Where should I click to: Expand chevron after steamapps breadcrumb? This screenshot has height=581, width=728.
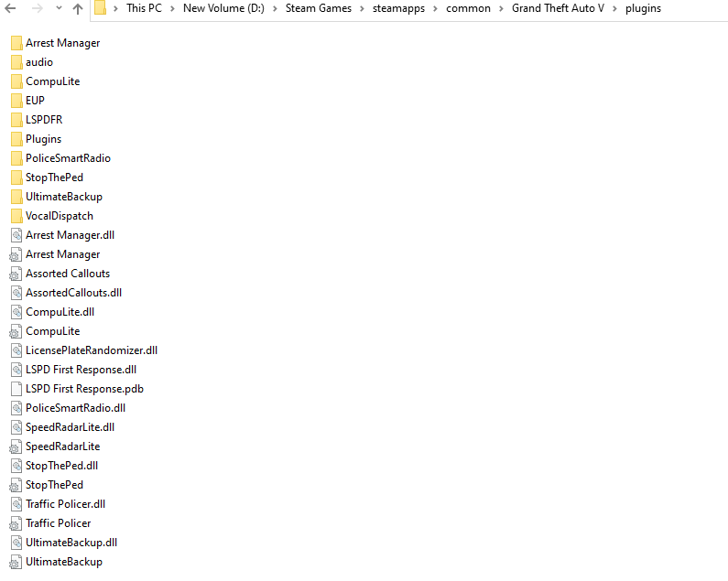435,8
